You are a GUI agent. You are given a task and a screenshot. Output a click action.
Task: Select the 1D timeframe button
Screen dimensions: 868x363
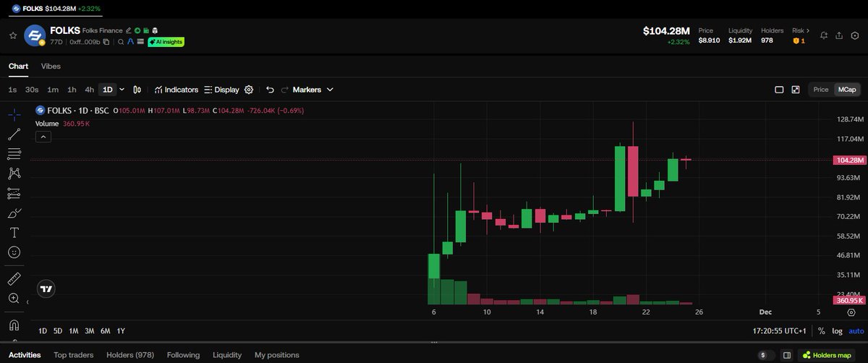(108, 90)
